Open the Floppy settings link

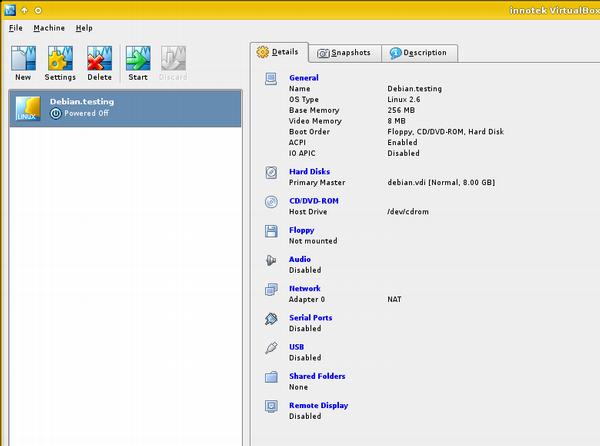pos(302,230)
